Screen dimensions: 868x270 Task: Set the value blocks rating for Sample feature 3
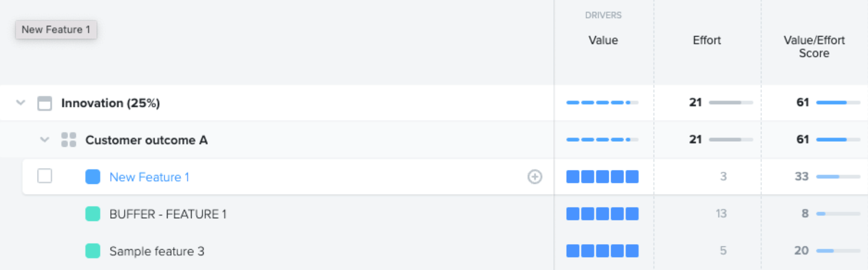click(603, 251)
